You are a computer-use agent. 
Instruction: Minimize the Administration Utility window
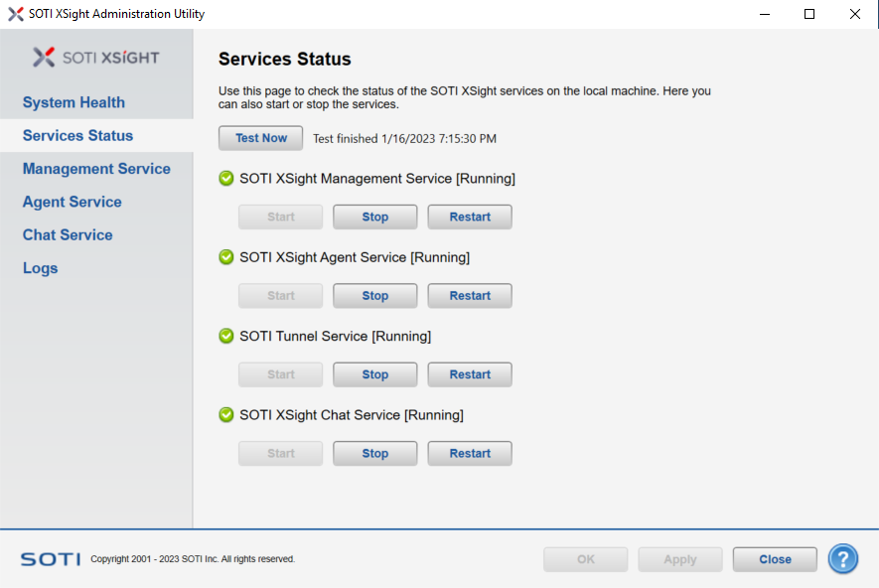point(765,14)
